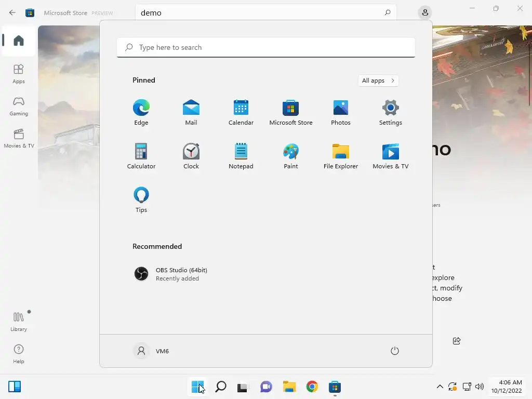Select Movies & TV in Store sidebar
Viewport: 532px width, 399px height.
point(19,138)
